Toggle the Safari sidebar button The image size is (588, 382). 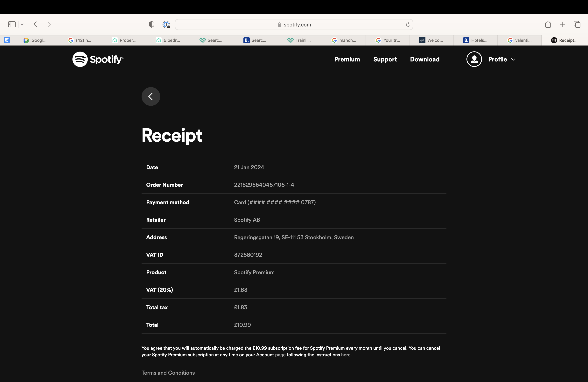point(12,24)
